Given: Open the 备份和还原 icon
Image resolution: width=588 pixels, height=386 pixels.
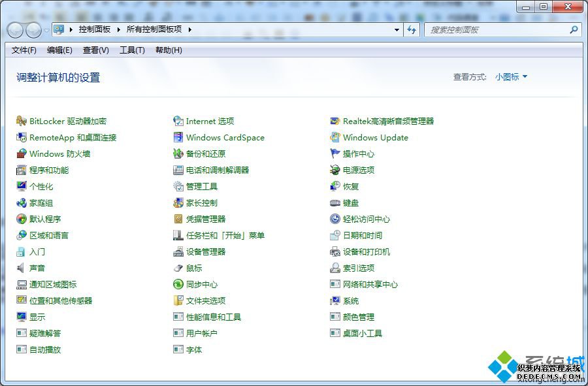Looking at the screenshot, I should tap(178, 153).
